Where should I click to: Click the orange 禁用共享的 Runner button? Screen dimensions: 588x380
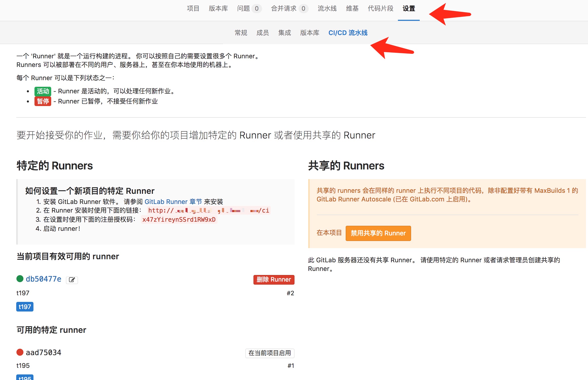coord(378,233)
